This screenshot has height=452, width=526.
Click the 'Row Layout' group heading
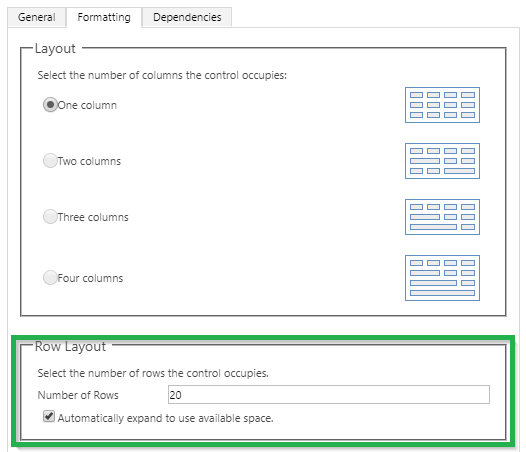tap(70, 346)
